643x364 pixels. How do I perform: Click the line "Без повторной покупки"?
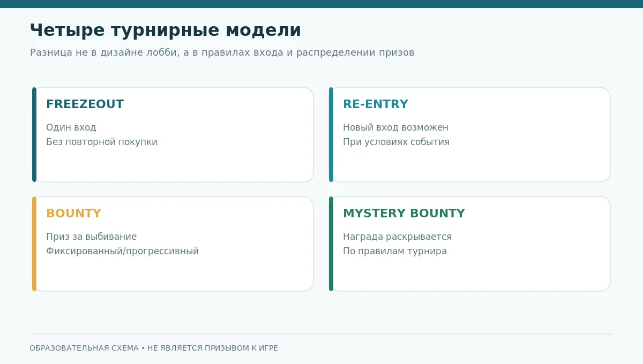(x=102, y=142)
